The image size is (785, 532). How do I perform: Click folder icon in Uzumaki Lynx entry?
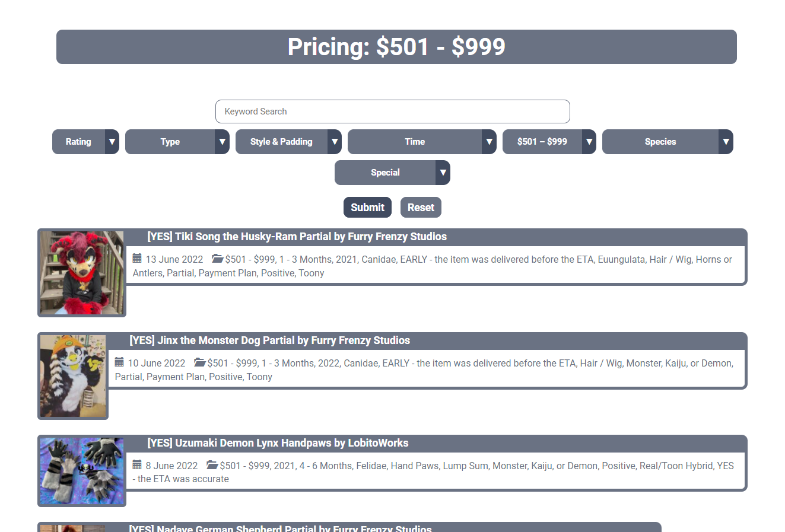pyautogui.click(x=212, y=465)
